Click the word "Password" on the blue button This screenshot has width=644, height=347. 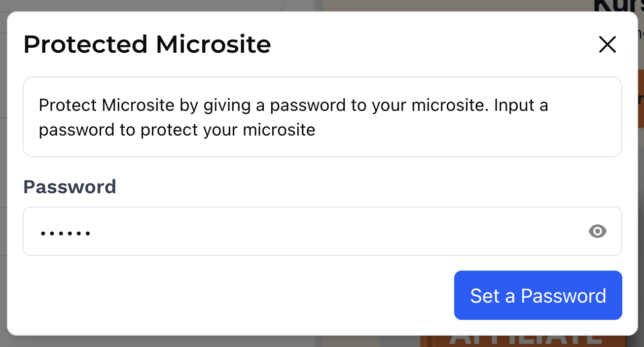563,296
